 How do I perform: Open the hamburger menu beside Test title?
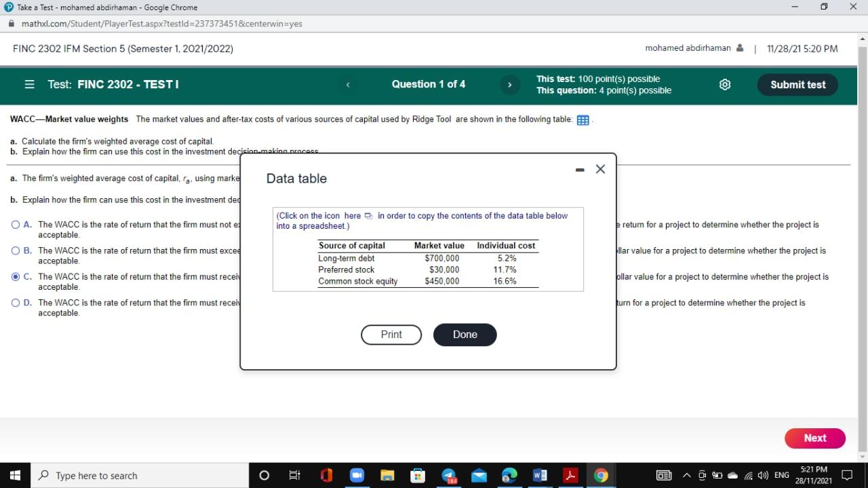click(x=30, y=85)
